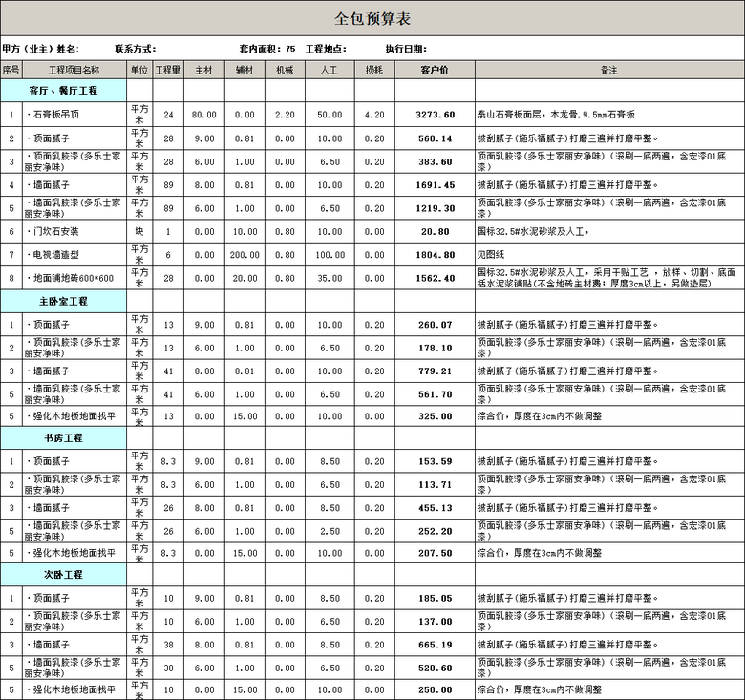This screenshot has width=745, height=700.
Task: Click the labor value 100.00
Action: (330, 255)
